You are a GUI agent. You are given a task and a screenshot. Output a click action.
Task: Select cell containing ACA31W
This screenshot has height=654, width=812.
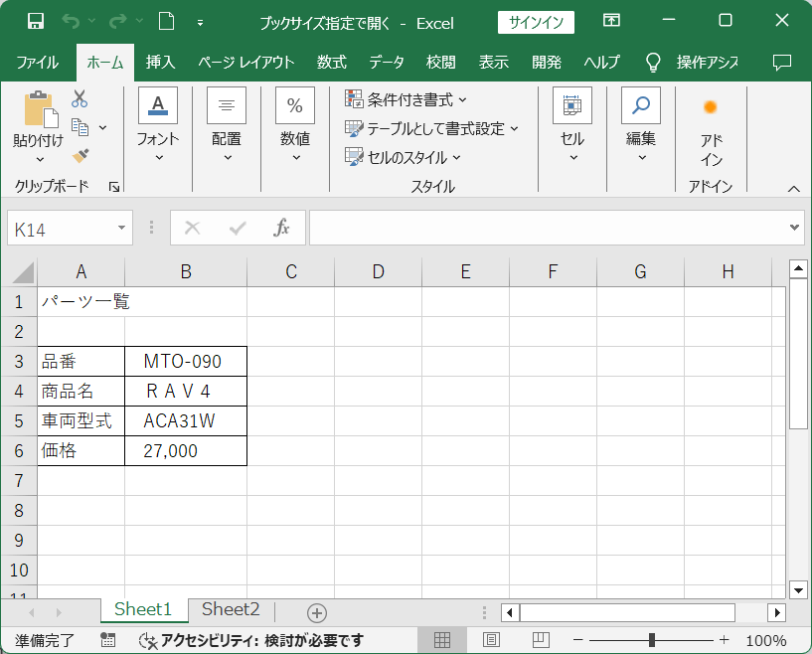(x=186, y=421)
